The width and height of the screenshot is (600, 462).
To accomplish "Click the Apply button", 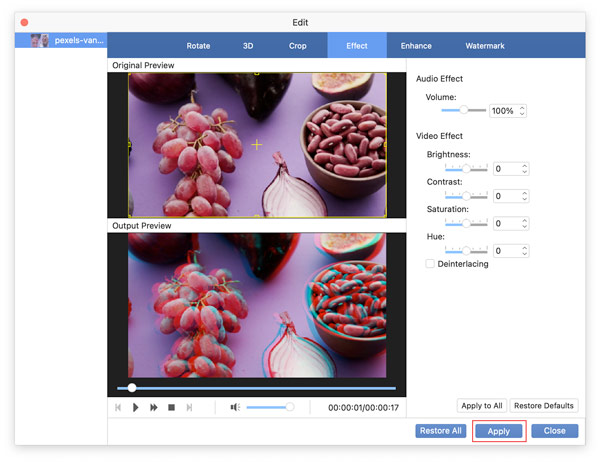I will pos(499,431).
